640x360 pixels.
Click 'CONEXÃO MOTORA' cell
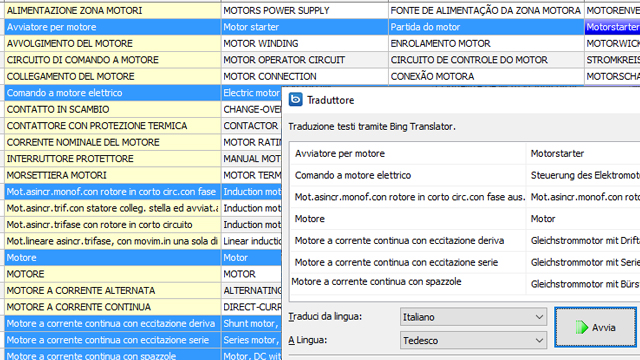click(x=486, y=76)
